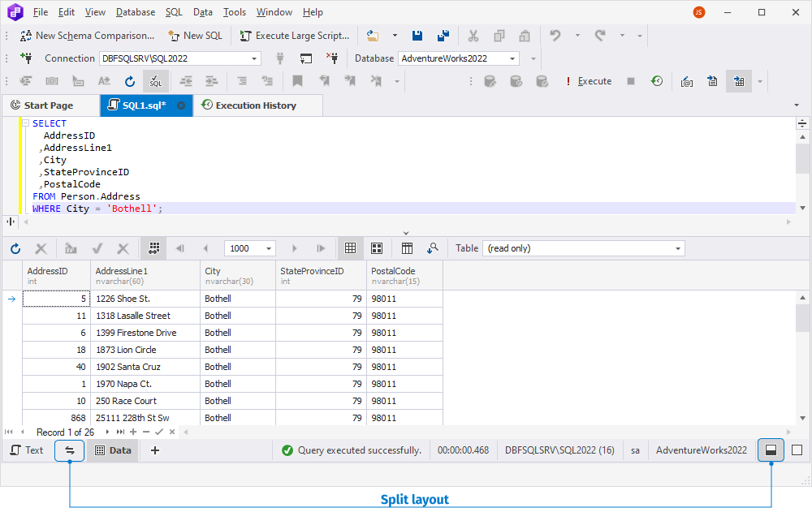The width and height of the screenshot is (812, 525).
Task: Open the Tools menu
Action: (x=234, y=12)
